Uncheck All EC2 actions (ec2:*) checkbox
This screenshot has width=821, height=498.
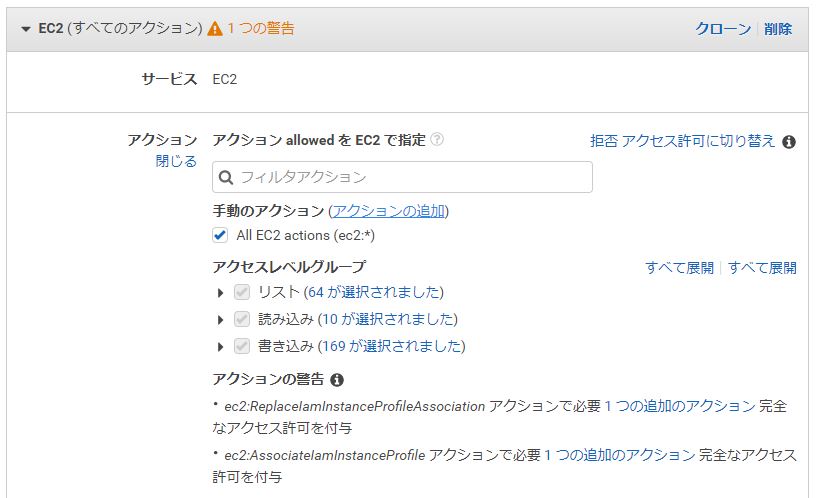pyautogui.click(x=220, y=235)
